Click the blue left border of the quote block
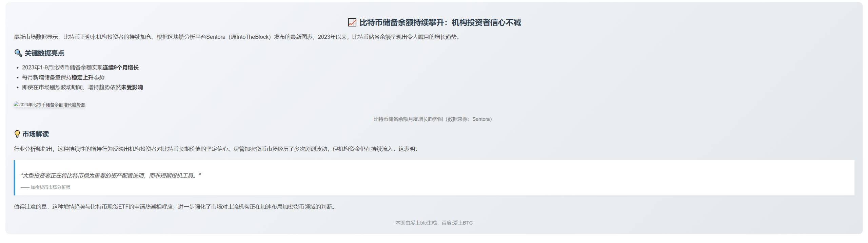868x243 pixels. [x=14, y=178]
